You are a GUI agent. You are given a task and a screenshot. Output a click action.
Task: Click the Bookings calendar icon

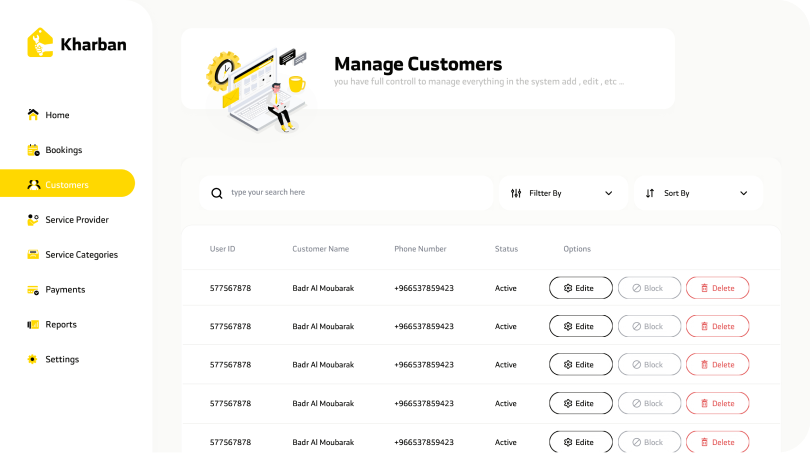pos(33,150)
